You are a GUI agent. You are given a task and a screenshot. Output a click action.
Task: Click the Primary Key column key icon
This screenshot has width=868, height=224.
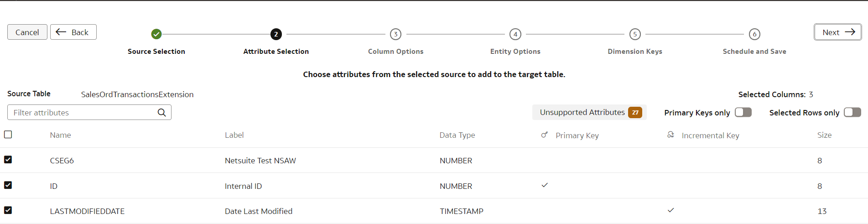(x=544, y=135)
